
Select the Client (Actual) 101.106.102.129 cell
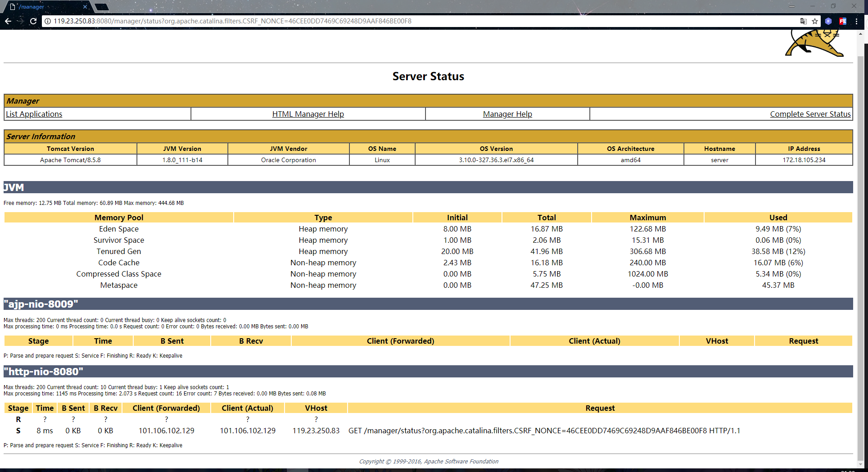[248, 431]
